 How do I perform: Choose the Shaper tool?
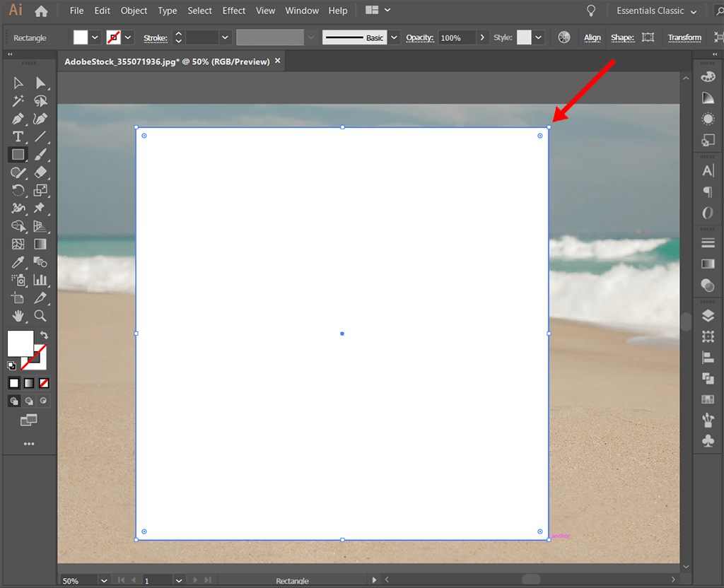click(x=18, y=172)
